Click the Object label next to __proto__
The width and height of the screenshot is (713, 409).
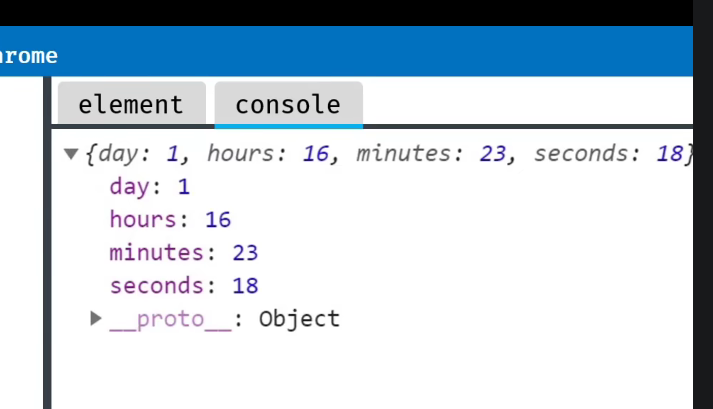[x=299, y=319]
